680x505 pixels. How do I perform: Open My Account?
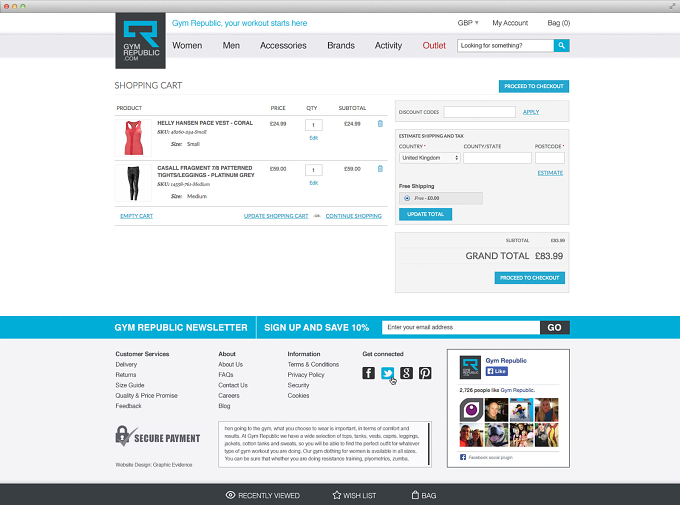tap(510, 23)
